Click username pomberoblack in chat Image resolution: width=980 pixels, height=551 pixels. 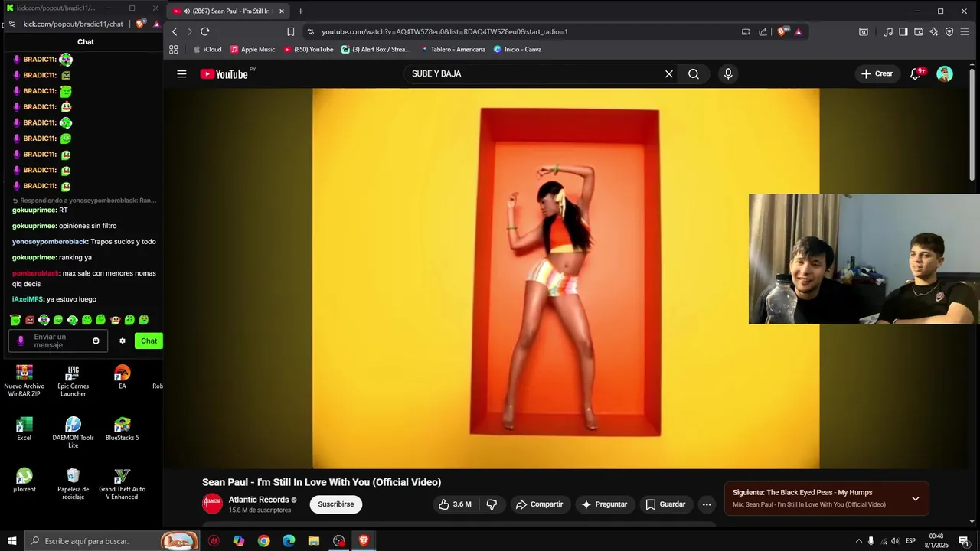coord(35,273)
